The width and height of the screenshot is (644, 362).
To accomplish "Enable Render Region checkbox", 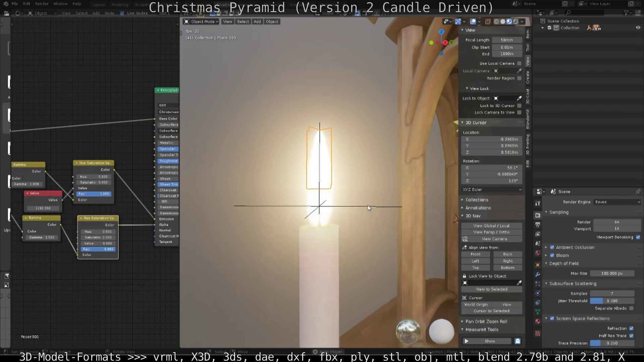I will (519, 78).
